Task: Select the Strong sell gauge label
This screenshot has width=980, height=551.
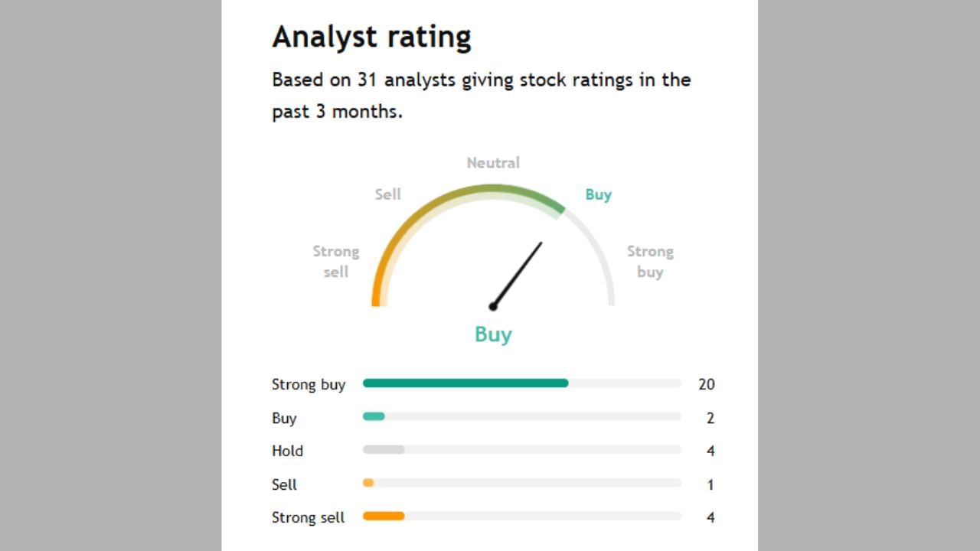Action: pos(335,262)
